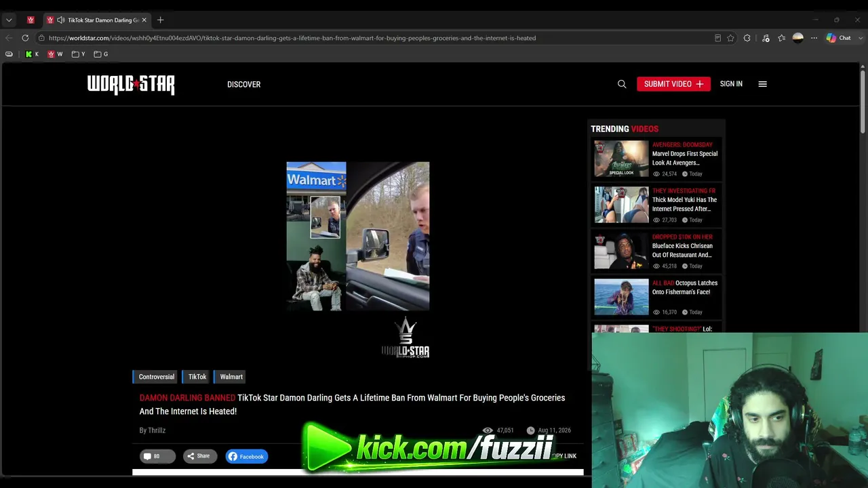
Task: Select the TikTok Star Damon Darling tab
Action: coord(97,20)
